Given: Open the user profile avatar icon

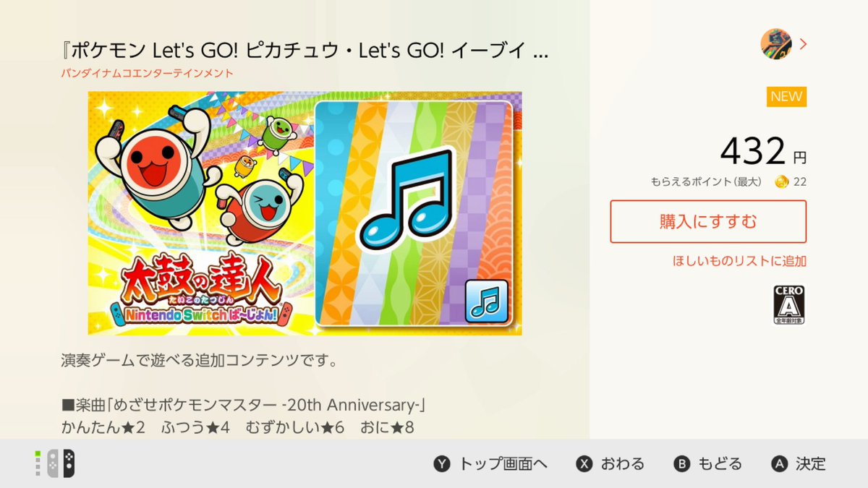Looking at the screenshot, I should click(x=776, y=45).
